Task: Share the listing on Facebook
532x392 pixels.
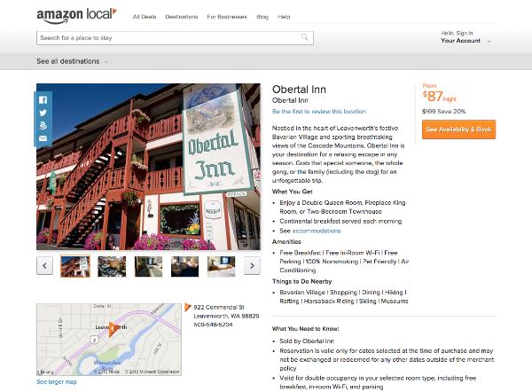Action: coord(43,99)
